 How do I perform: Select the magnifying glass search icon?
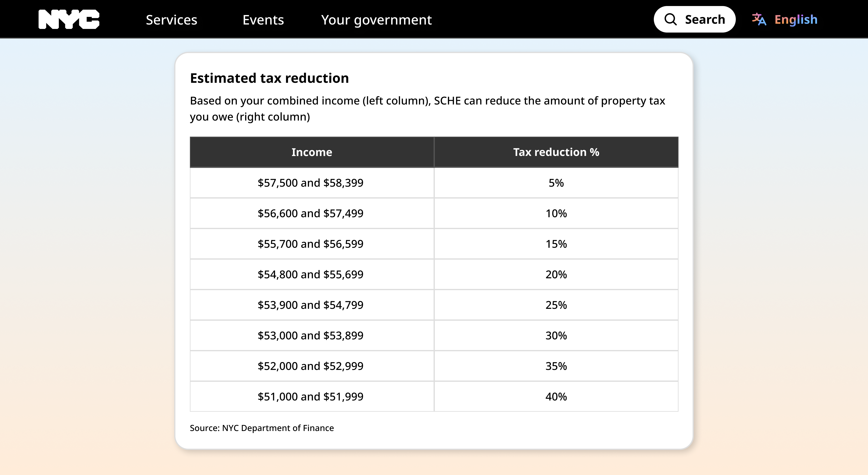click(671, 19)
